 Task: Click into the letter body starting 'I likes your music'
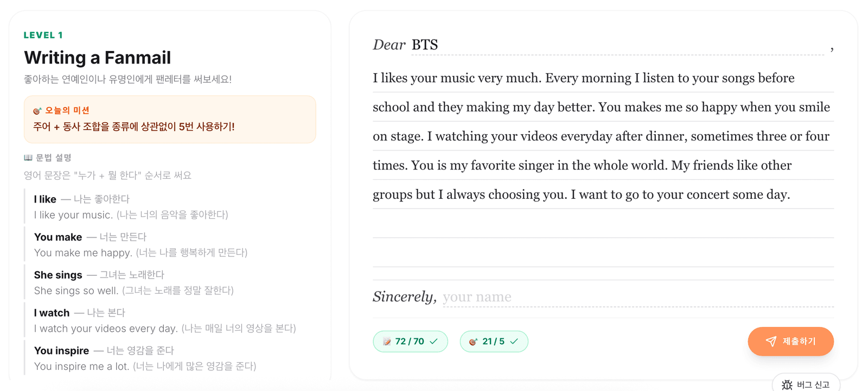[603, 136]
